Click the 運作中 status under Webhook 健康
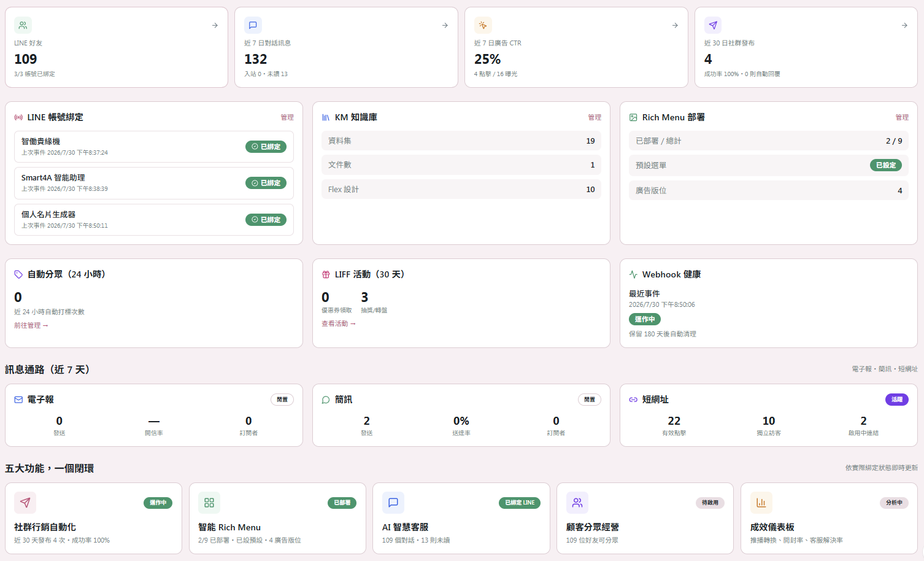 [x=645, y=319]
